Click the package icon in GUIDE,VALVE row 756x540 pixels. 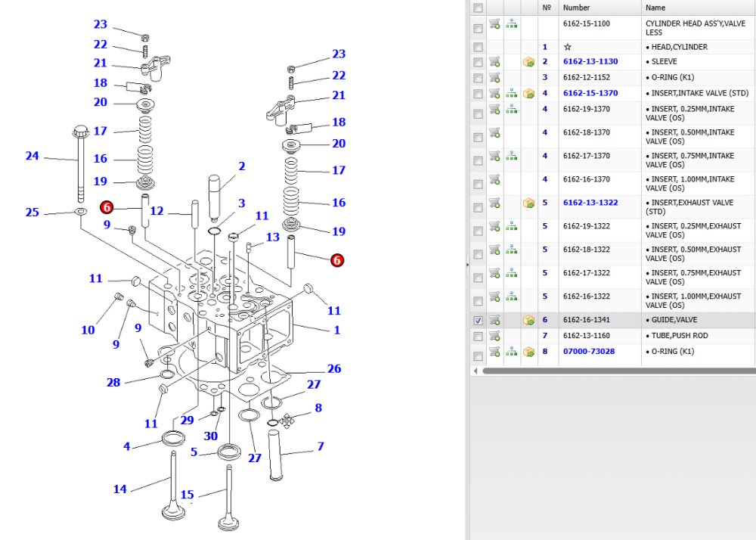(529, 320)
